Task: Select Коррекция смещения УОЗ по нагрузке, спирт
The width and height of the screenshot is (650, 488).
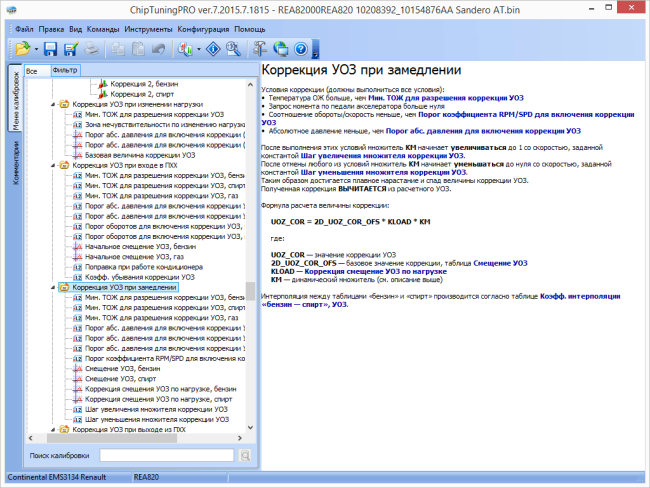Action: pos(158,399)
